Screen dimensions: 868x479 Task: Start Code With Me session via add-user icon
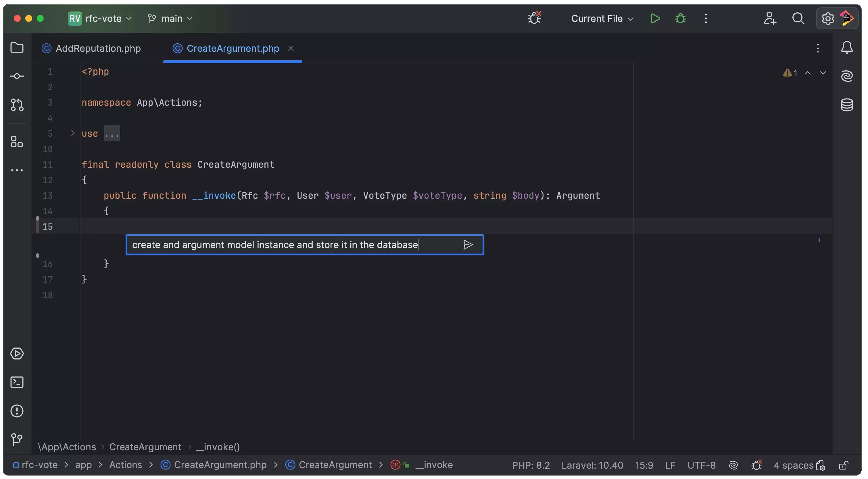pos(770,18)
